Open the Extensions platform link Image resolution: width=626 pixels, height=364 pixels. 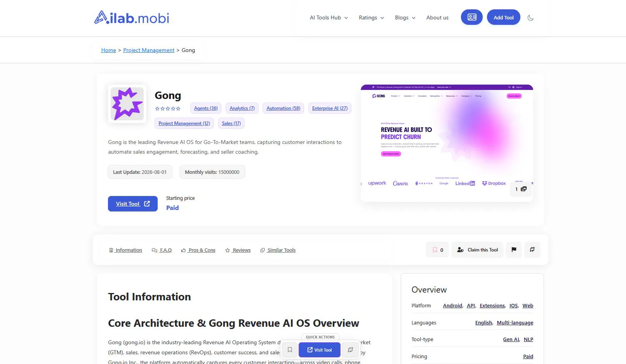(492, 306)
